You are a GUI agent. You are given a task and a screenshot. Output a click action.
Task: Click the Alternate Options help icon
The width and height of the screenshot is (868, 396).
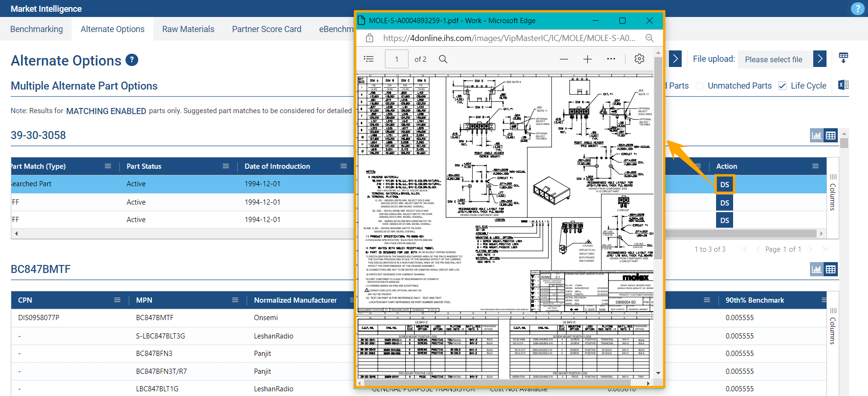(x=132, y=60)
